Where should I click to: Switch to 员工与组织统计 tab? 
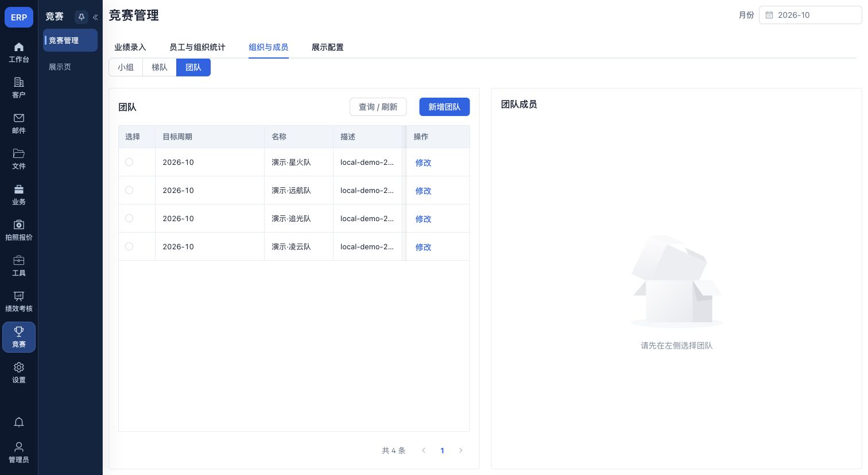[197, 47]
